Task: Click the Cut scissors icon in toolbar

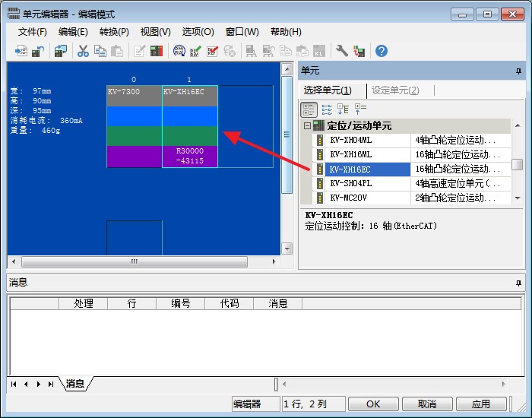Action: 84,51
